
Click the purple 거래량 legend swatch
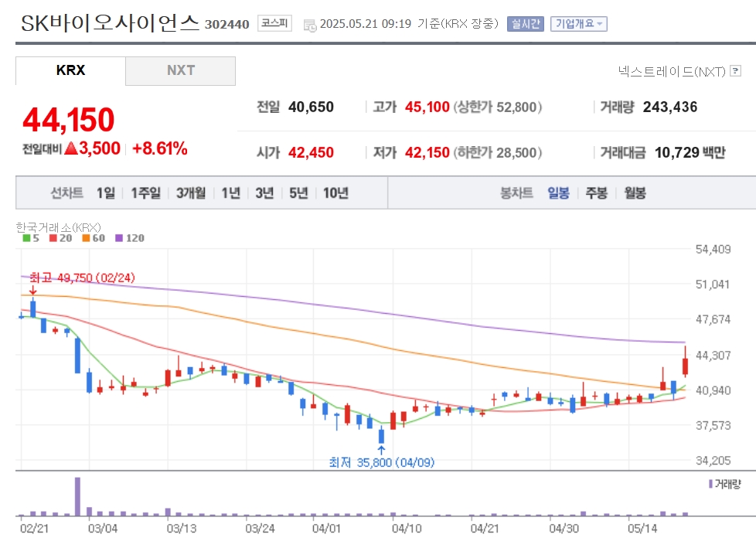(710, 483)
